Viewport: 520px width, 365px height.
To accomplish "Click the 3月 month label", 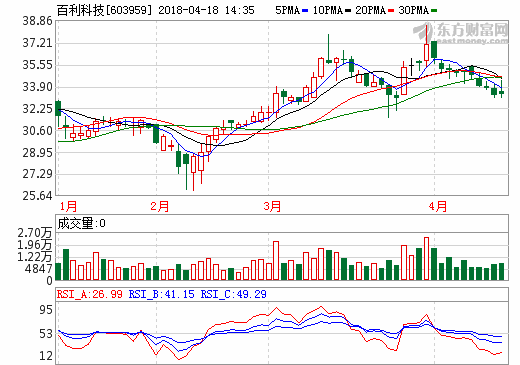I will click(272, 206).
